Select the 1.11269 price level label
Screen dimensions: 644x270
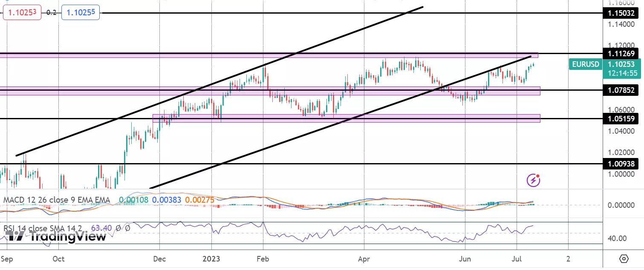point(621,54)
